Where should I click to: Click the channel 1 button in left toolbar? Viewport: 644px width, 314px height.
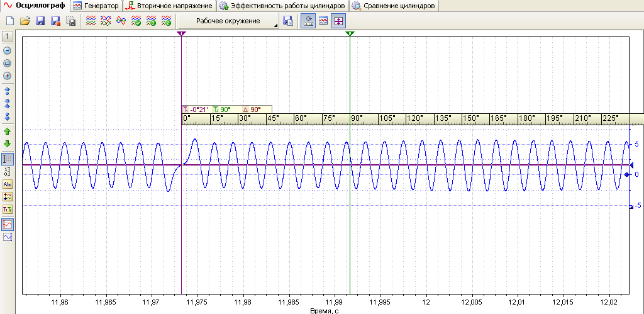pyautogui.click(x=8, y=36)
